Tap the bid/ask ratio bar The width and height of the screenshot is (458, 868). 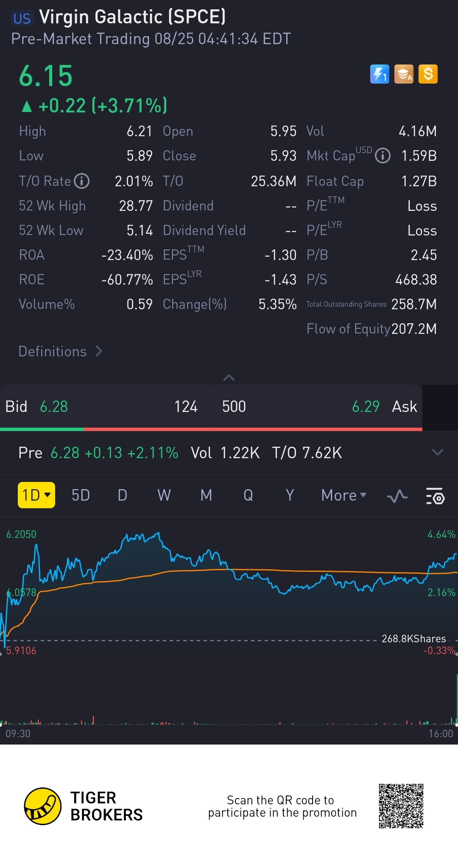(x=211, y=429)
